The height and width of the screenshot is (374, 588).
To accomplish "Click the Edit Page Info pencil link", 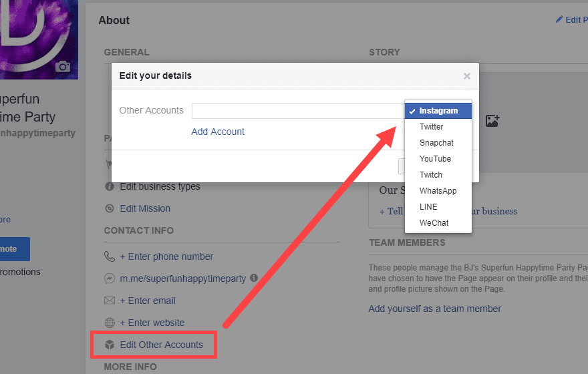I will click(571, 19).
